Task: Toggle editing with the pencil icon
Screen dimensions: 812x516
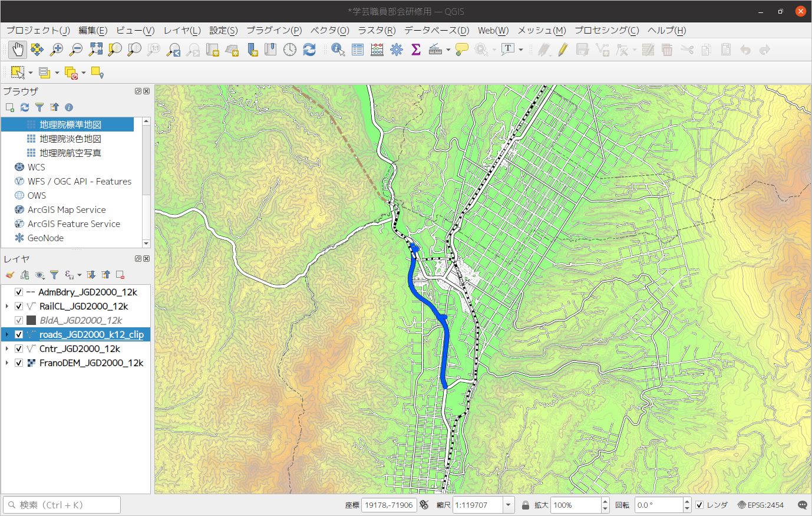Action: click(563, 50)
